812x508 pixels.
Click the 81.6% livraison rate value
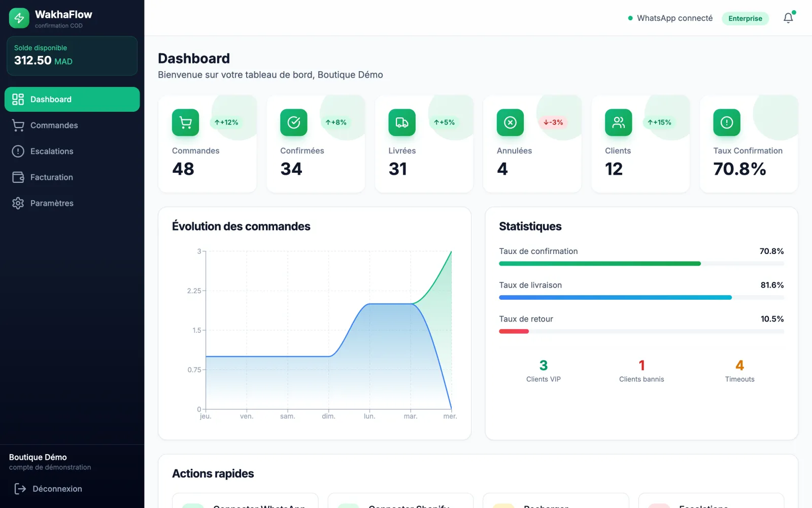pyautogui.click(x=772, y=285)
